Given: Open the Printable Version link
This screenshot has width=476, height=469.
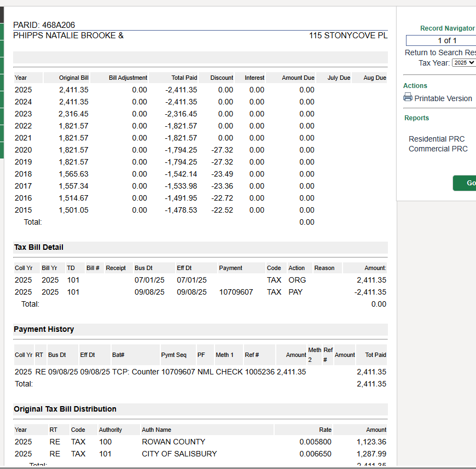Looking at the screenshot, I should point(443,98).
